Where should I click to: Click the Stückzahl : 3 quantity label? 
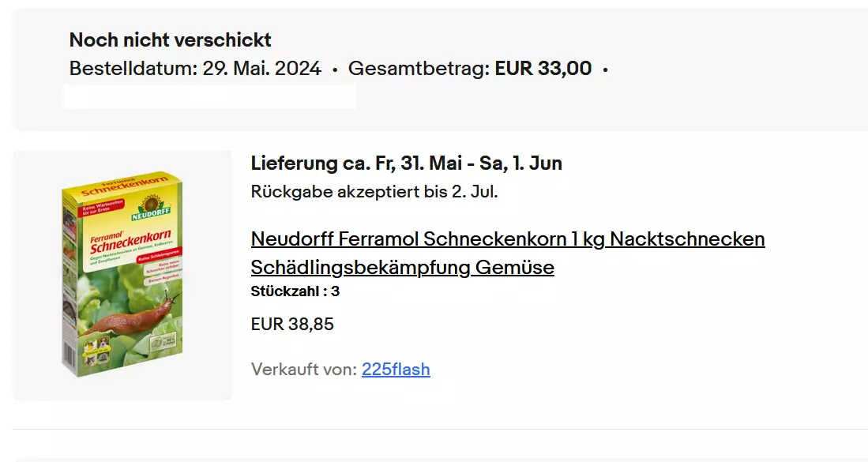pyautogui.click(x=295, y=291)
